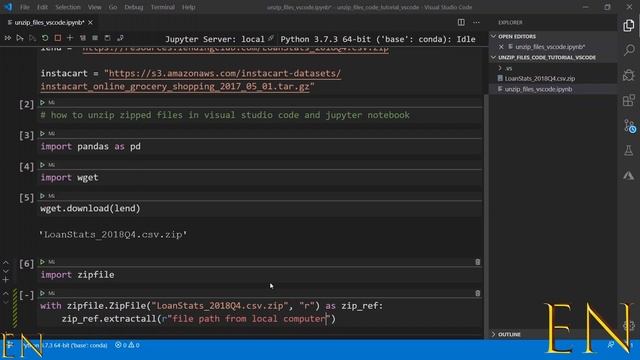Open the Go menu

pos(113,7)
